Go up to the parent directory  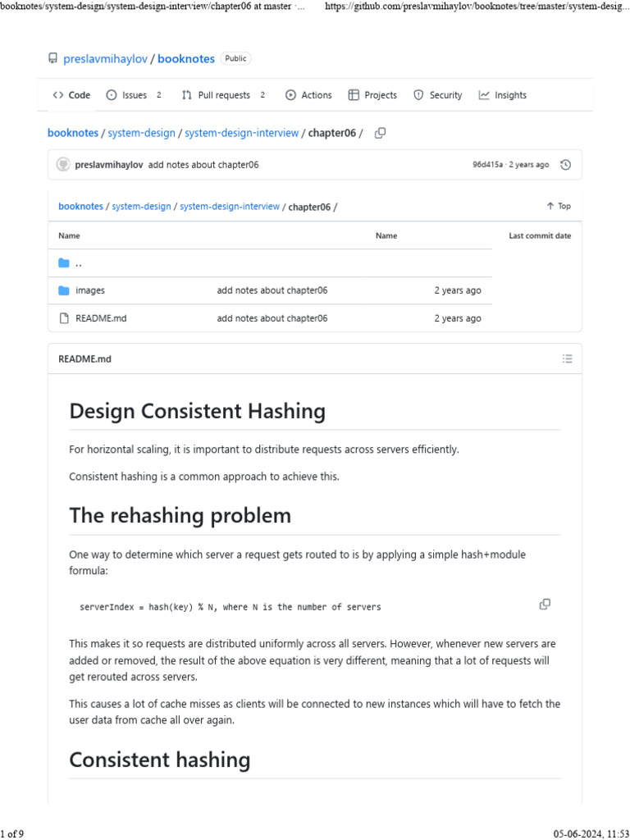(x=78, y=263)
